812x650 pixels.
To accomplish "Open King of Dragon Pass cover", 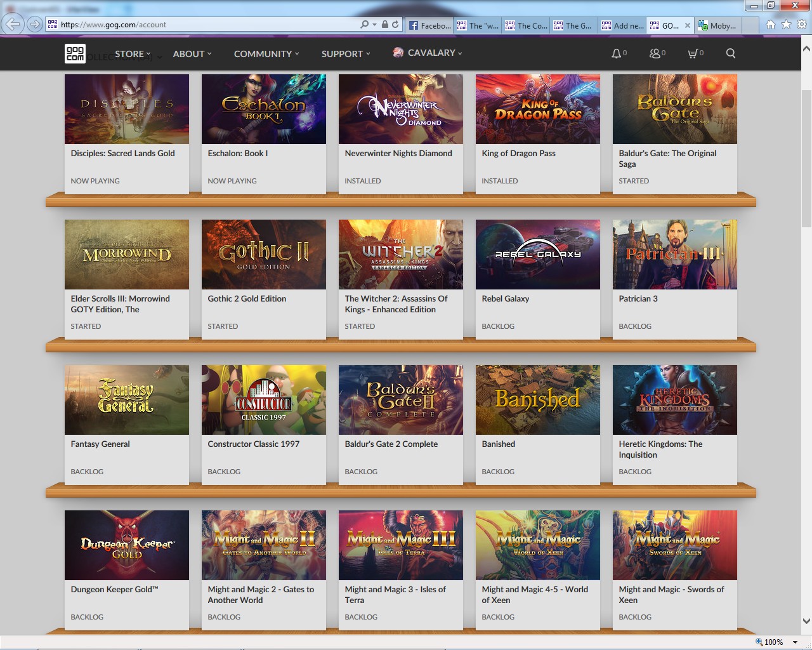I will point(538,109).
